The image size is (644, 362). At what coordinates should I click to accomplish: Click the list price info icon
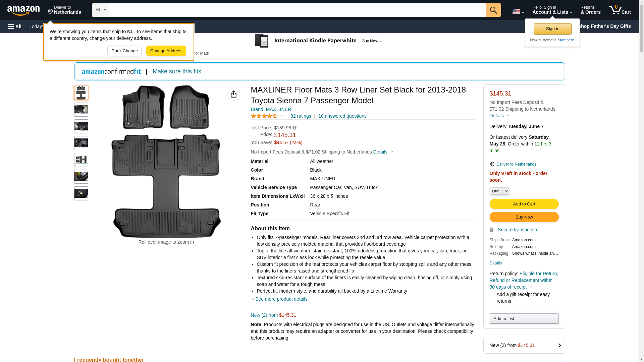[294, 128]
